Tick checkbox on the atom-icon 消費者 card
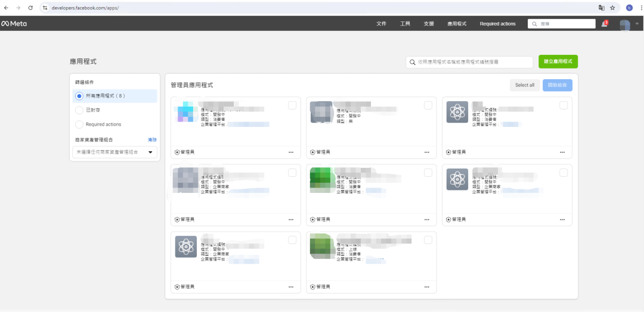 563,105
